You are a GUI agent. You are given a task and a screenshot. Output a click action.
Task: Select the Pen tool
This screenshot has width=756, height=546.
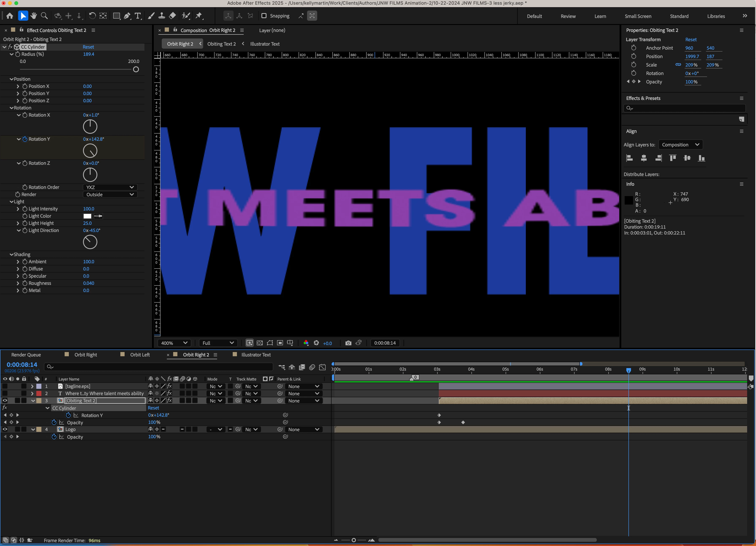click(x=127, y=16)
